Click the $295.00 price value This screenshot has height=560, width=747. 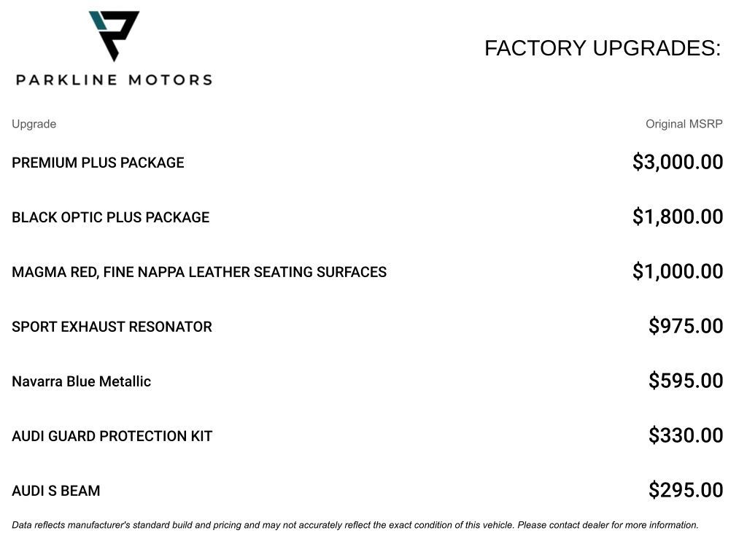(x=686, y=490)
